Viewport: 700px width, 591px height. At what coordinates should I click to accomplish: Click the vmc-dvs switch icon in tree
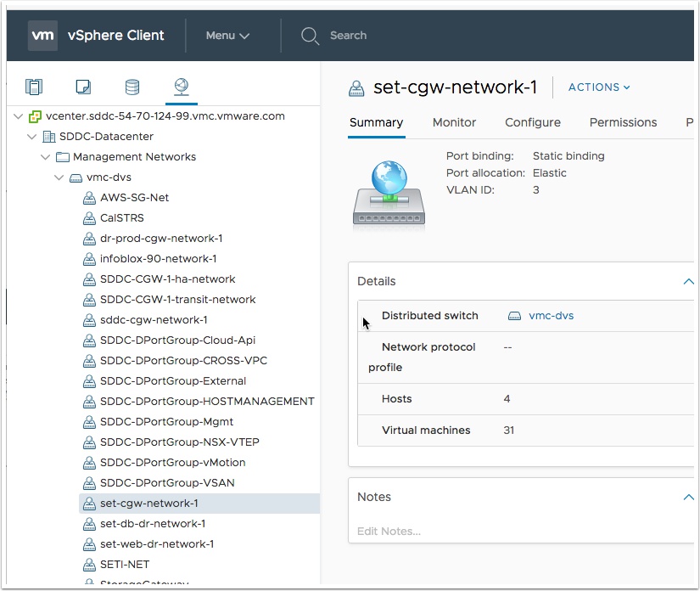pyautogui.click(x=76, y=177)
